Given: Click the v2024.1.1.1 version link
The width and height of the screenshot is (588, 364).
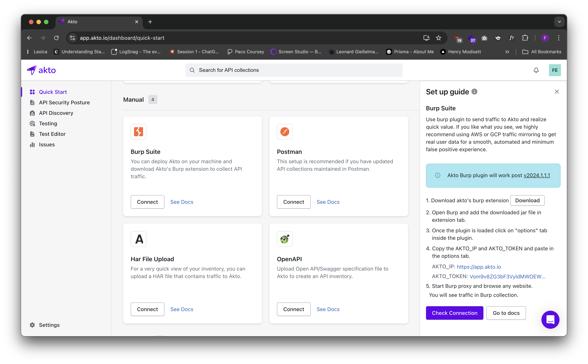Looking at the screenshot, I should [x=536, y=175].
